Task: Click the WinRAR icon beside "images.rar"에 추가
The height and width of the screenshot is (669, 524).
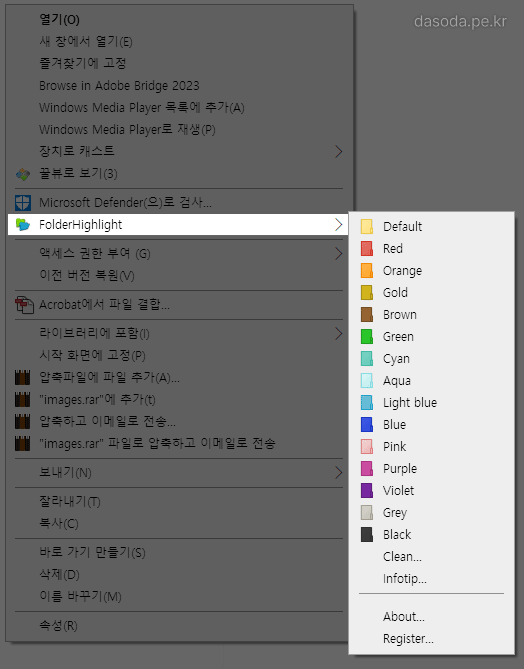Action: (23, 400)
